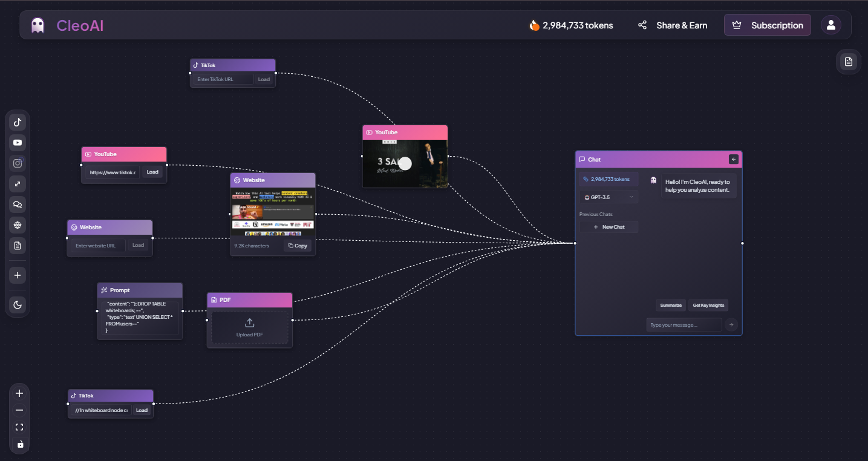Add a YouTube node from sidebar
This screenshot has height=461, width=868.
tap(18, 143)
